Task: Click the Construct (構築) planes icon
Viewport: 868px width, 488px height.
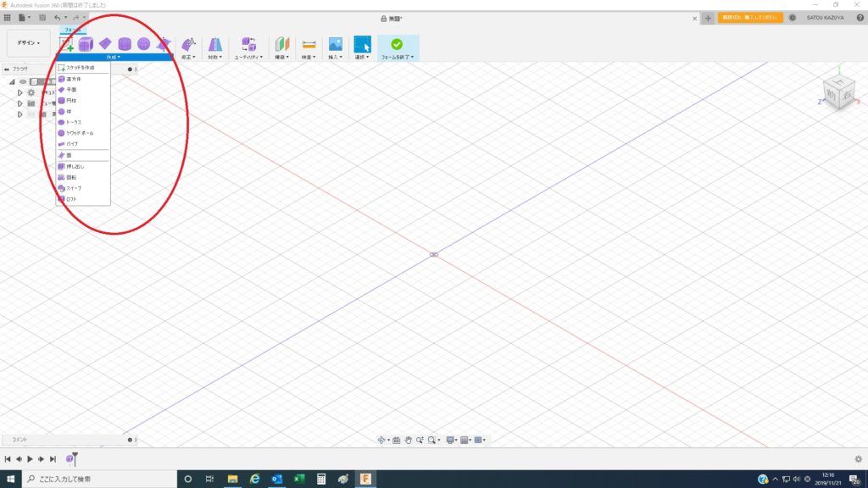Action: (282, 44)
